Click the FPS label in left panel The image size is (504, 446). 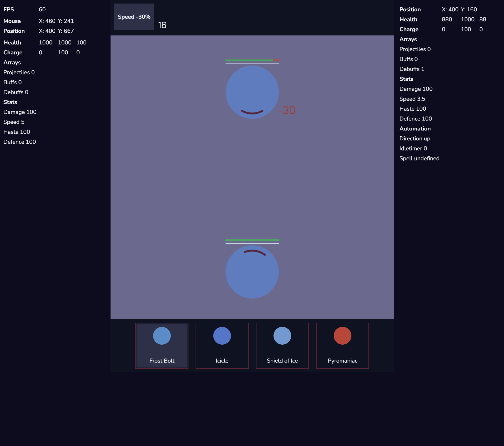(x=9, y=9)
